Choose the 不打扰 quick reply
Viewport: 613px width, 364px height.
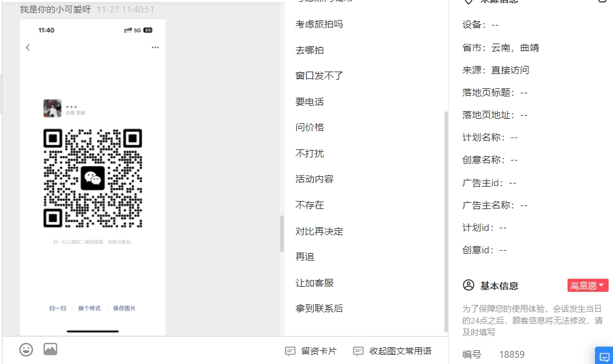coord(310,154)
